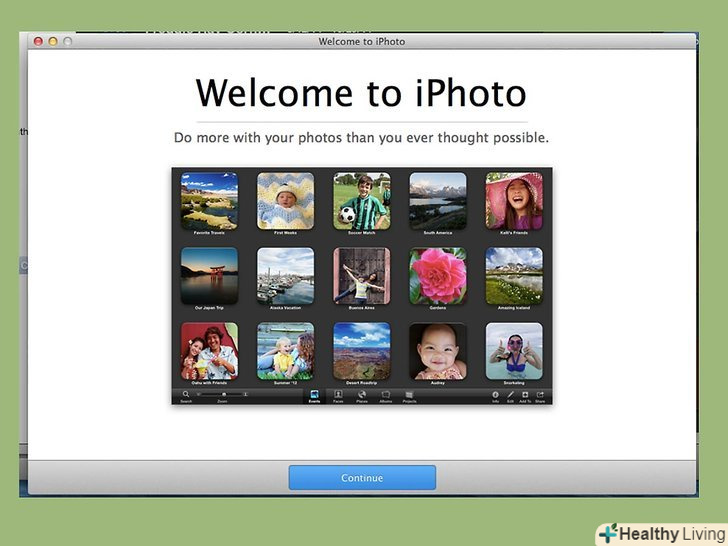Show the Info panel icon
This screenshot has width=728, height=546.
click(x=495, y=395)
